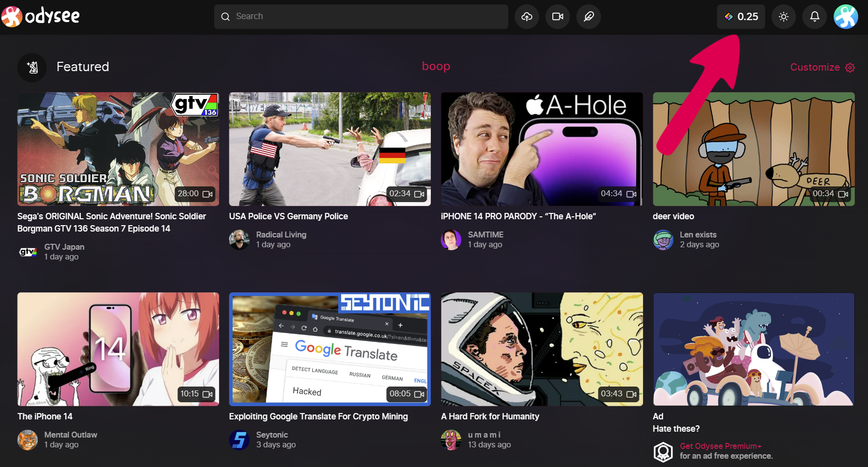Screen dimensions: 868x467
Task: Open A Hard Fork for Humanity thumbnail
Action: tap(542, 349)
